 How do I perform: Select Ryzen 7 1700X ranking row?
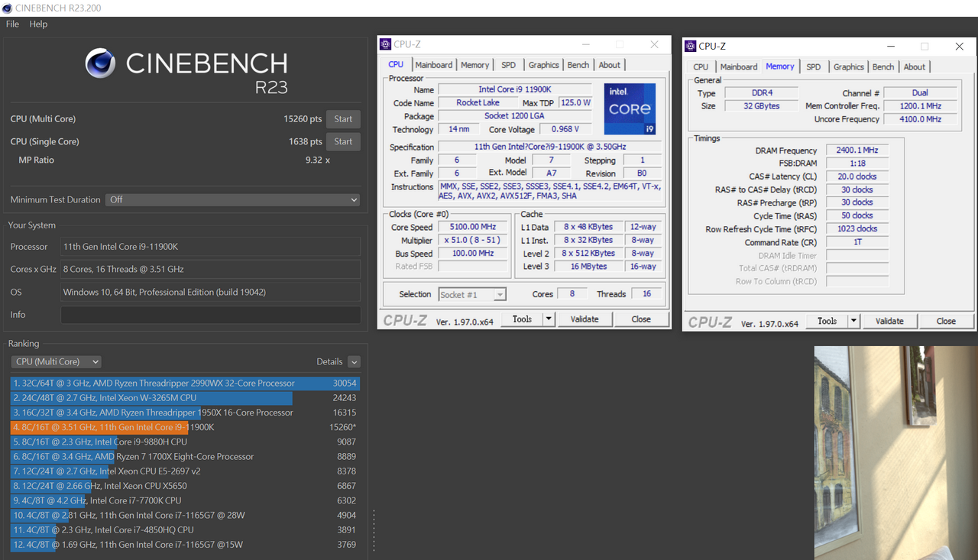[x=185, y=457]
